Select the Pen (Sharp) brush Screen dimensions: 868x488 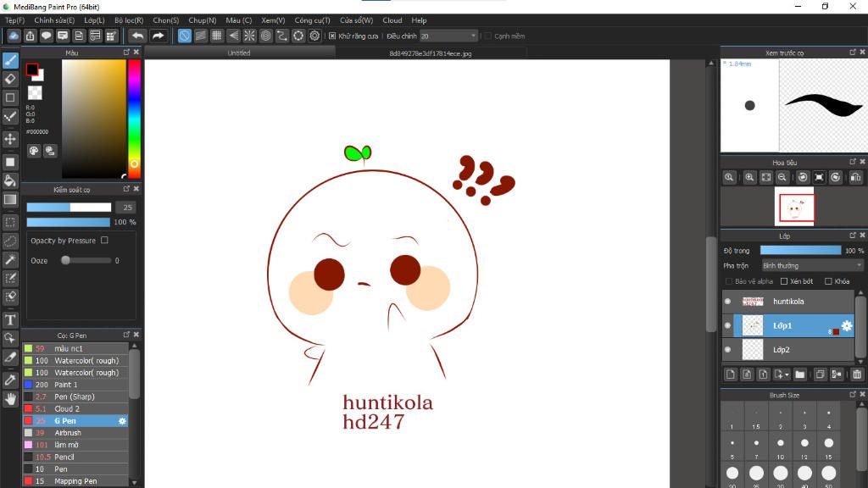75,396
